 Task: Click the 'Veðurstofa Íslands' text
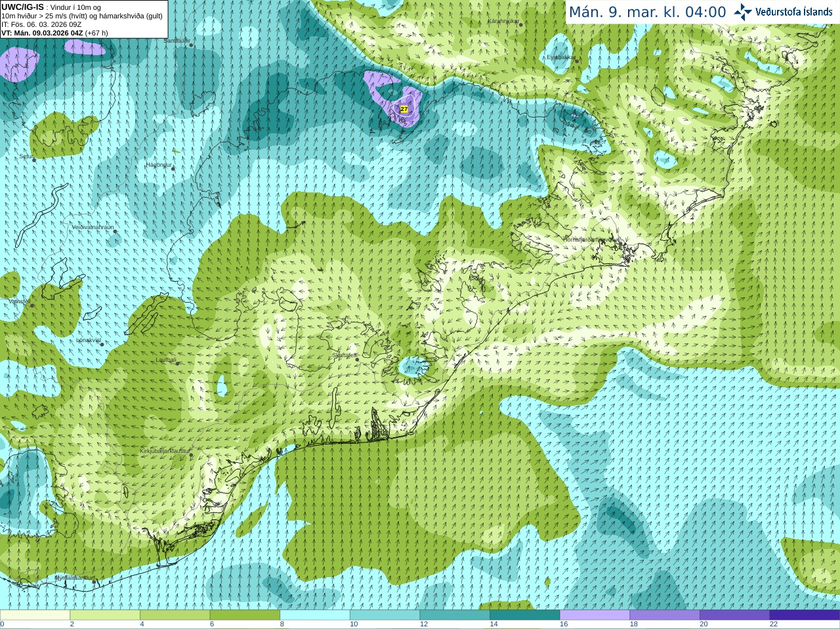pyautogui.click(x=793, y=12)
